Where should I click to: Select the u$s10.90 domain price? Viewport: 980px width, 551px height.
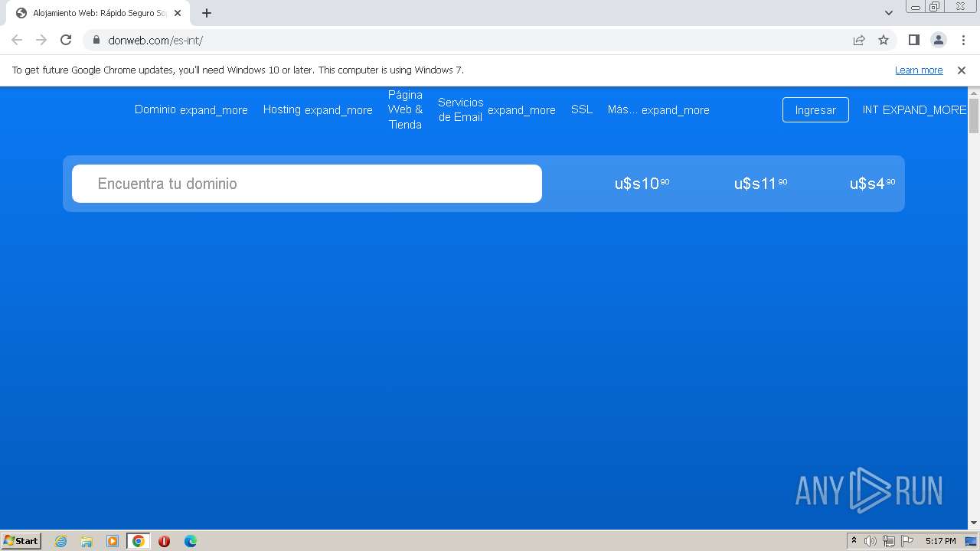coord(642,184)
